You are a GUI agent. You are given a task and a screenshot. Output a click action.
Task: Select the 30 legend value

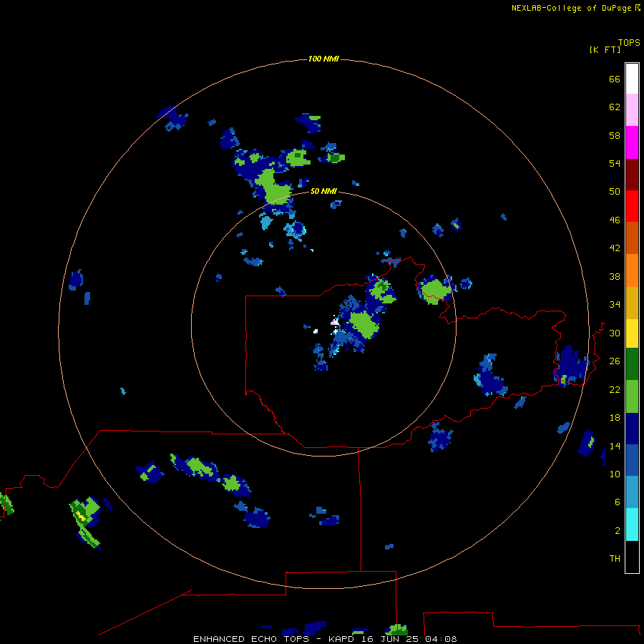[615, 333]
